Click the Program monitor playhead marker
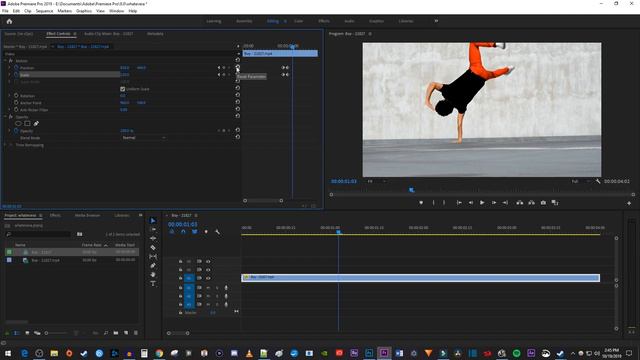The width and height of the screenshot is (640, 360). click(x=411, y=190)
